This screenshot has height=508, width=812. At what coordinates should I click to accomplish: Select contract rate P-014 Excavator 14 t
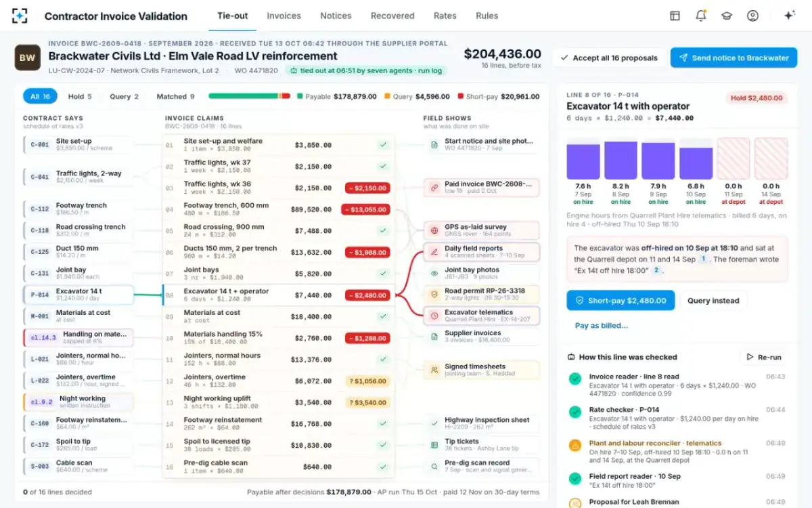pos(78,295)
